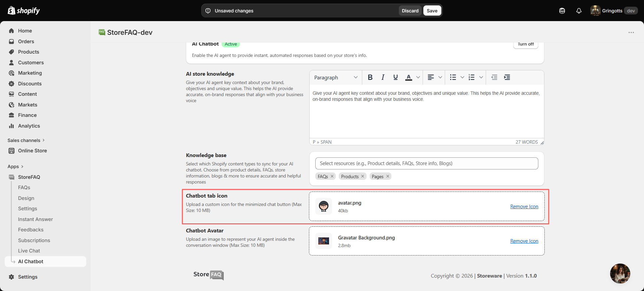Click the Select resources input field
Viewport: 644px width, 291px height.
coord(427,163)
